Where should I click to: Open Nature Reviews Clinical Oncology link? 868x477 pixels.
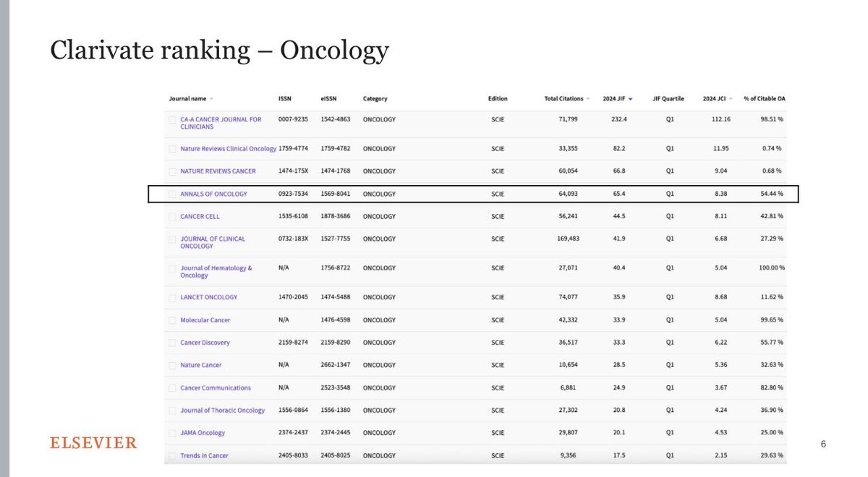[229, 149]
